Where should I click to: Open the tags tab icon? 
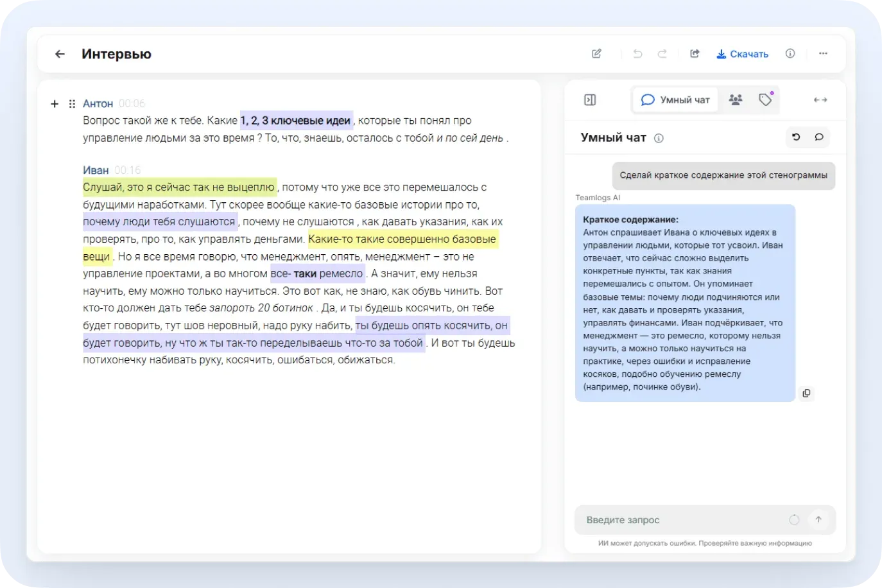[x=765, y=99]
